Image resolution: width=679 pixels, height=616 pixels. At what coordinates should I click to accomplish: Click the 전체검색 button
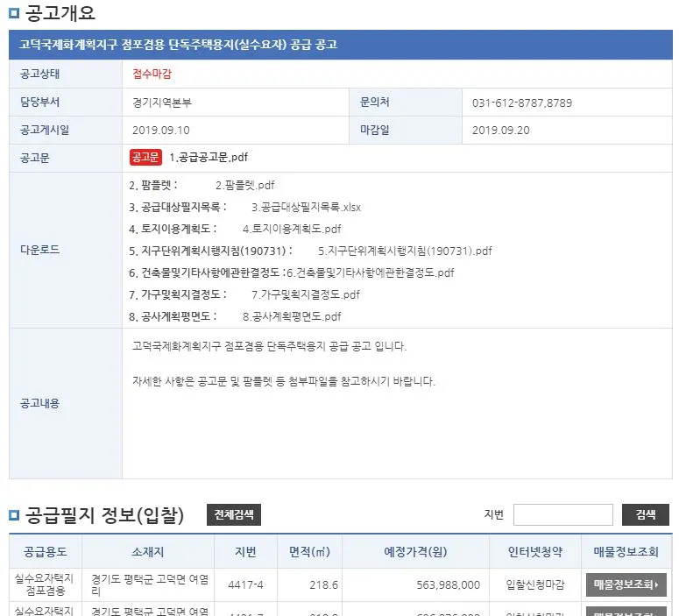234,514
